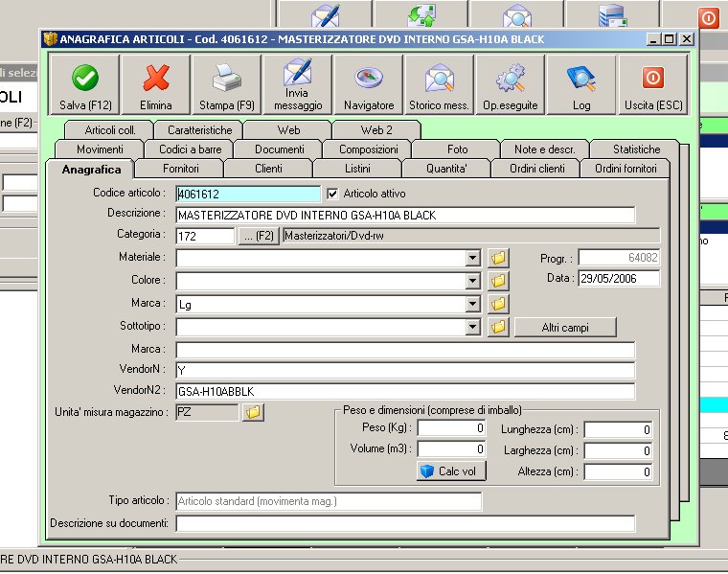The height and width of the screenshot is (574, 728).
Task: Open the Codici a barre tab
Action: tap(190, 149)
